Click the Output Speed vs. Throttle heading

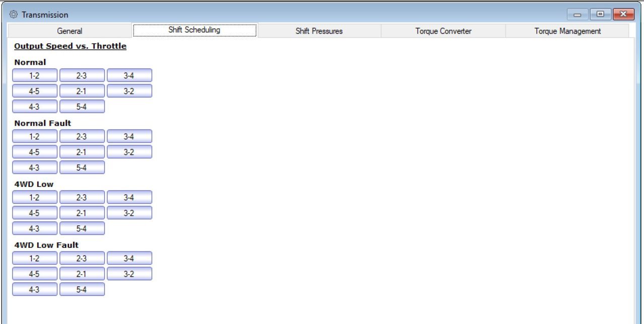pos(70,46)
